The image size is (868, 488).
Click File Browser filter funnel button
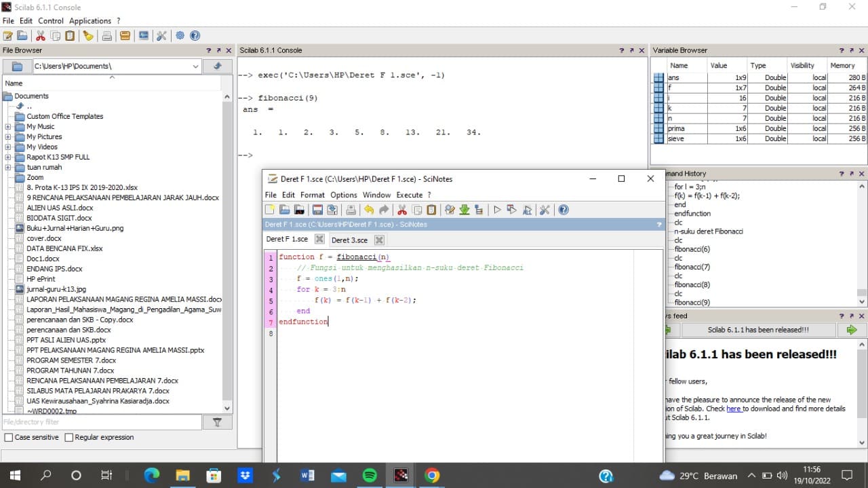(218, 422)
